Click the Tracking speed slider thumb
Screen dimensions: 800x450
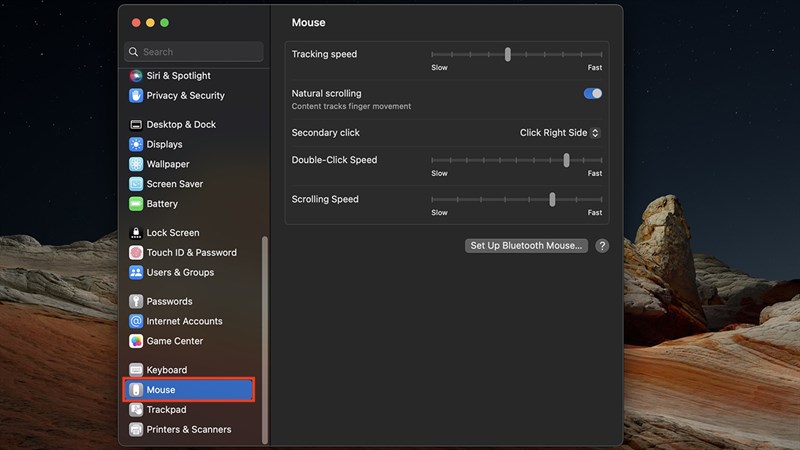[x=508, y=55]
